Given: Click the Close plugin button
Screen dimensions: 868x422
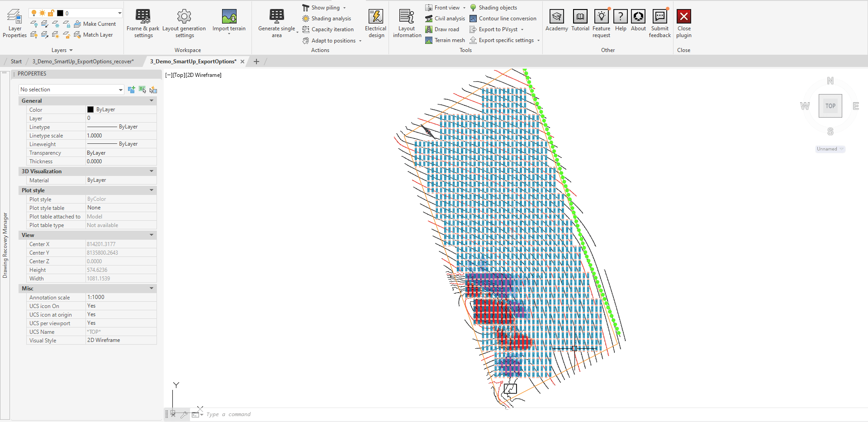Looking at the screenshot, I should (683, 22).
